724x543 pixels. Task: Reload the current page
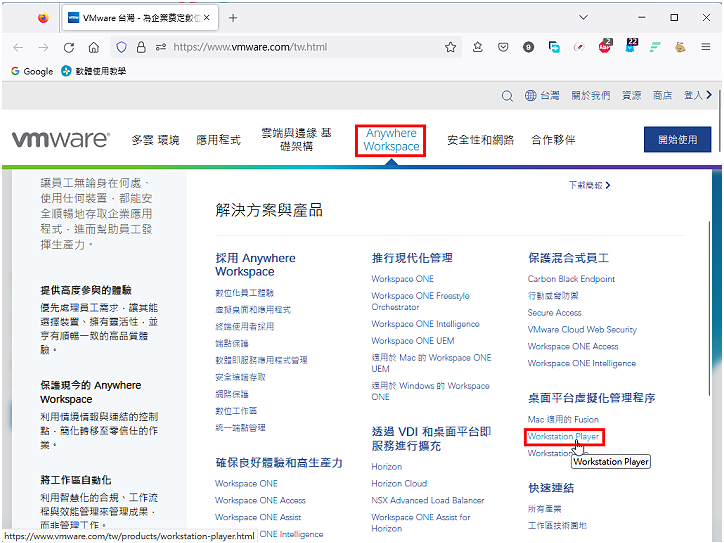(69, 47)
